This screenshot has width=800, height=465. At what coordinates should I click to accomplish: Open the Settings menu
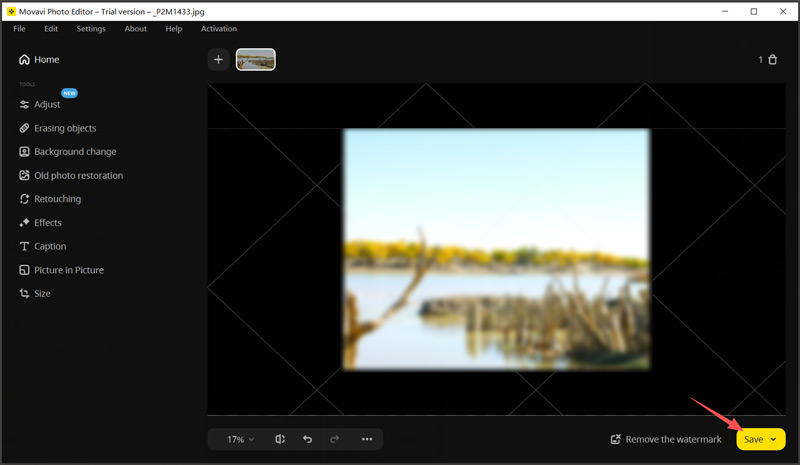pos(91,29)
